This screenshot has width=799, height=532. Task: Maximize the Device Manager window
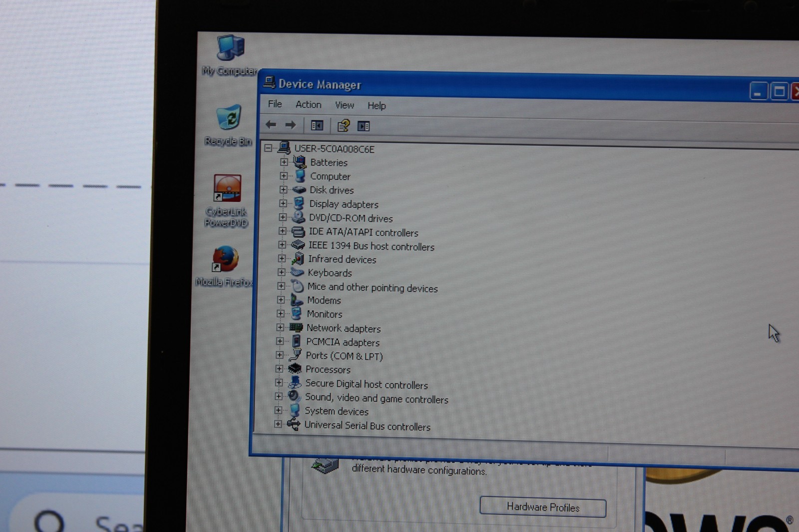pos(780,92)
